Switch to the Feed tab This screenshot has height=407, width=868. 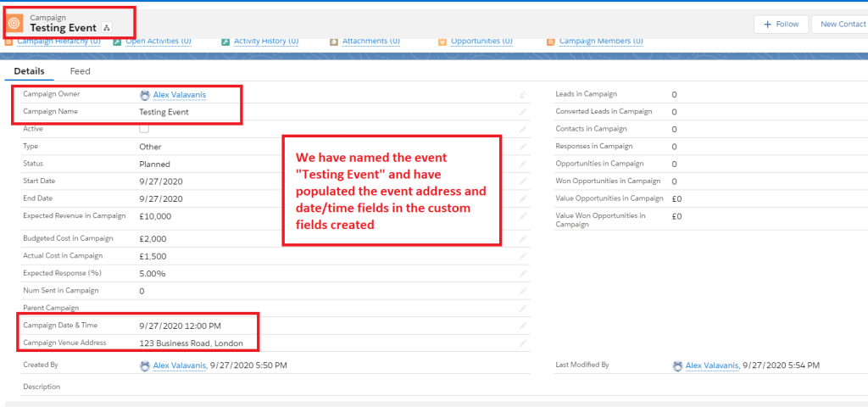pos(80,71)
